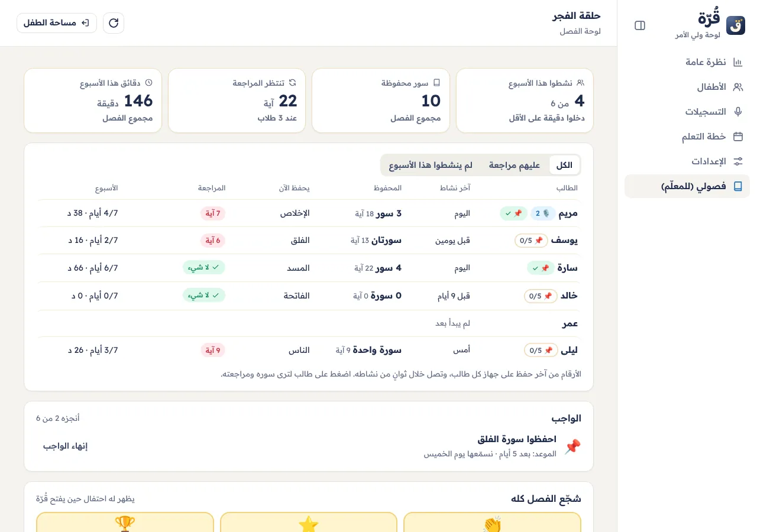Send the clapping hands encouragement
Screen dimensions: 757x532
492,522
